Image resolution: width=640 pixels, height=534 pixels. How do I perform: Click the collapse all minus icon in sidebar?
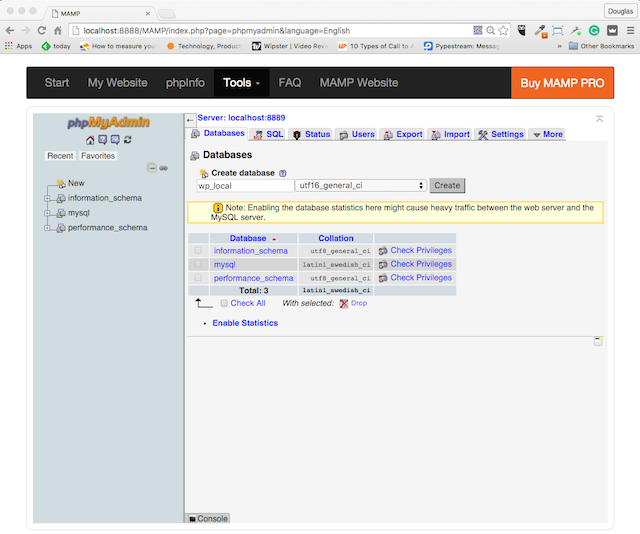pos(152,167)
